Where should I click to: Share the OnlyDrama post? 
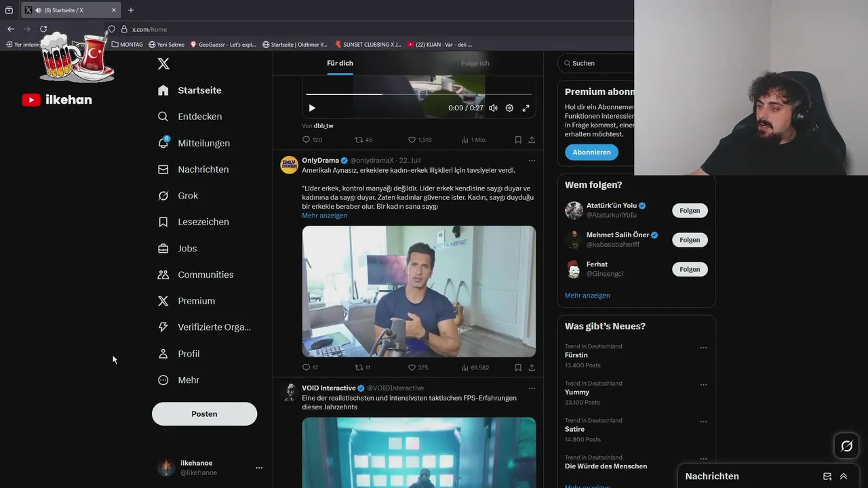(532, 367)
